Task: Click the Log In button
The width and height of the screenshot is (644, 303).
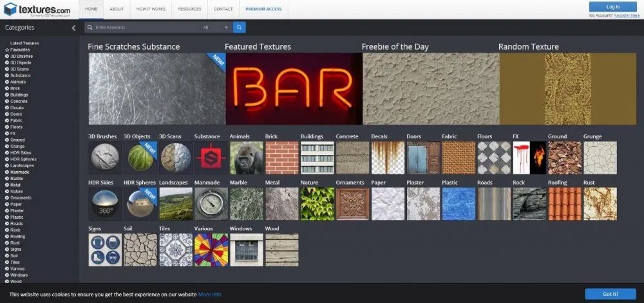Action: click(x=613, y=7)
